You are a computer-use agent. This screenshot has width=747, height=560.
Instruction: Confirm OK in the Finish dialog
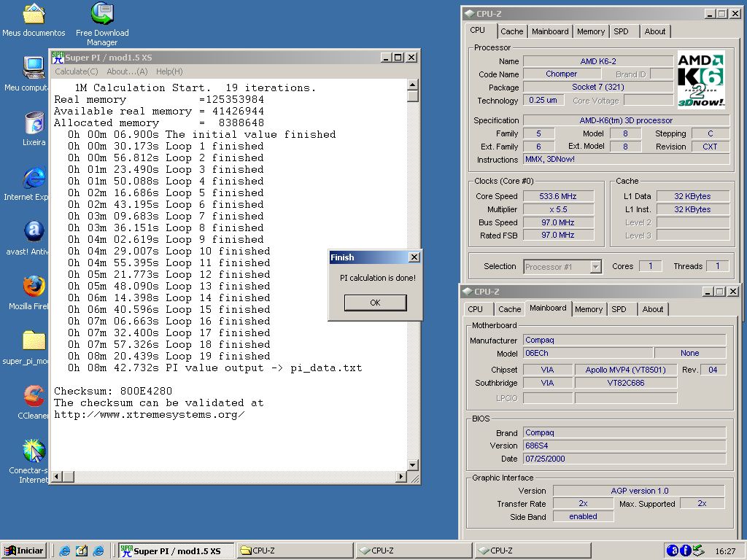(x=376, y=303)
